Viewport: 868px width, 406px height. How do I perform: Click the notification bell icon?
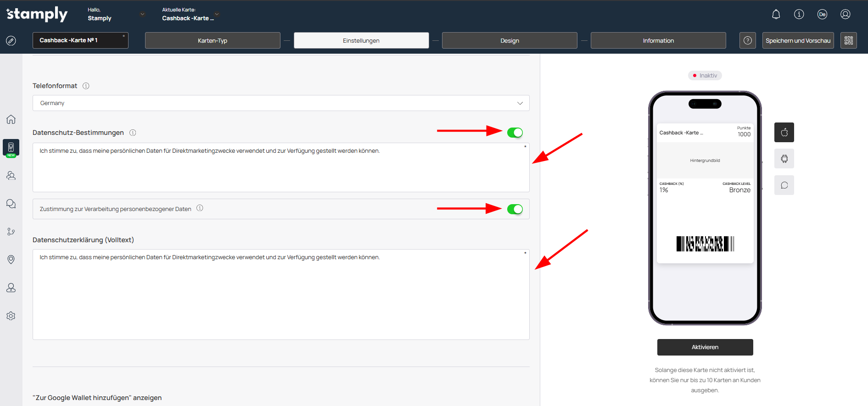point(776,14)
